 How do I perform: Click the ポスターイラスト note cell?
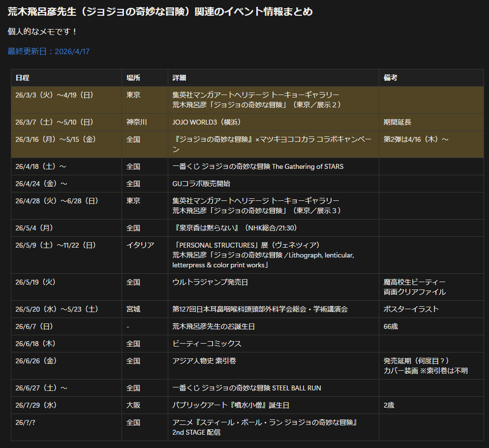(x=431, y=309)
